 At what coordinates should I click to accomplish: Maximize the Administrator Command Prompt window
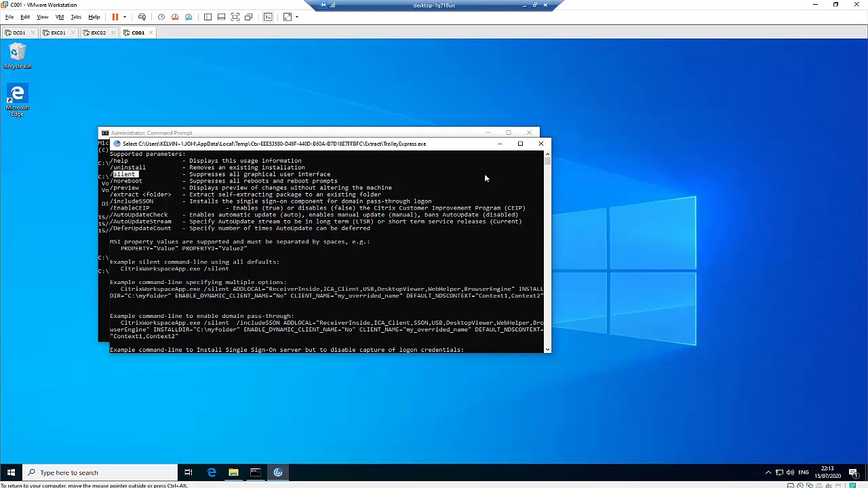tap(509, 132)
